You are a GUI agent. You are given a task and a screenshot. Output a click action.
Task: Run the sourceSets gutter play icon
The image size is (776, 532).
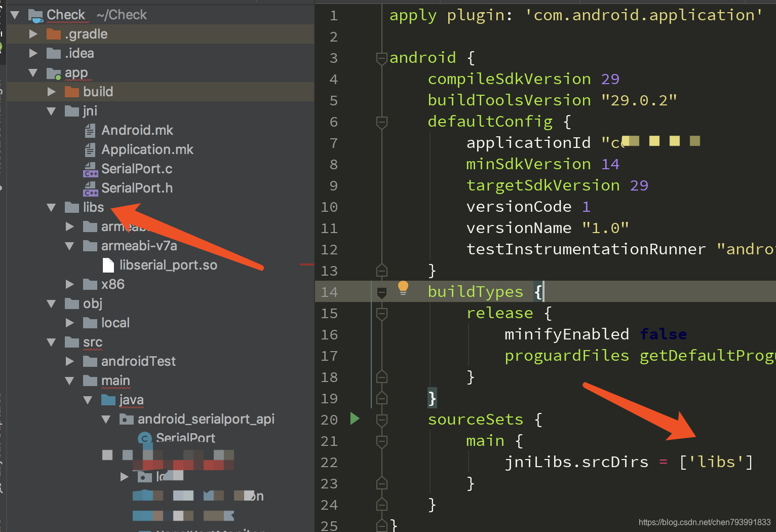pos(355,419)
